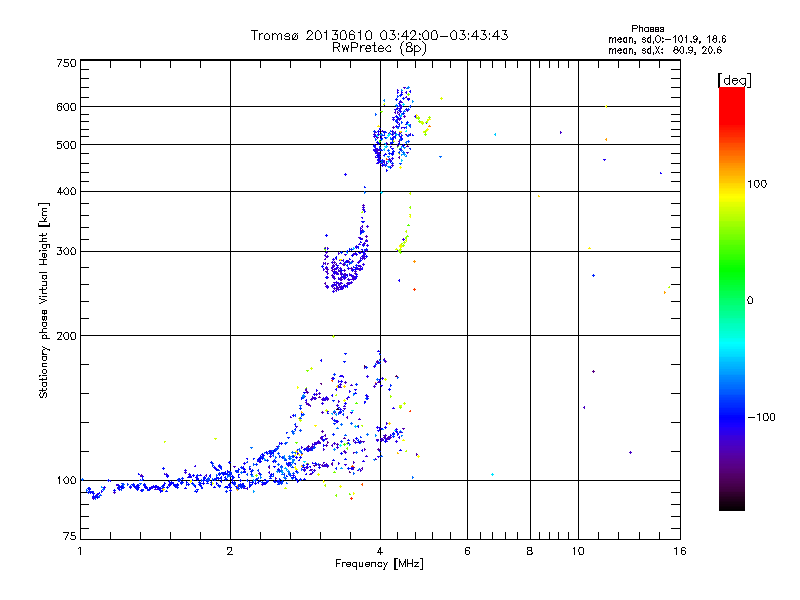Click the "2" frequency axis tick label
The height and width of the screenshot is (600, 800).
pos(230,551)
